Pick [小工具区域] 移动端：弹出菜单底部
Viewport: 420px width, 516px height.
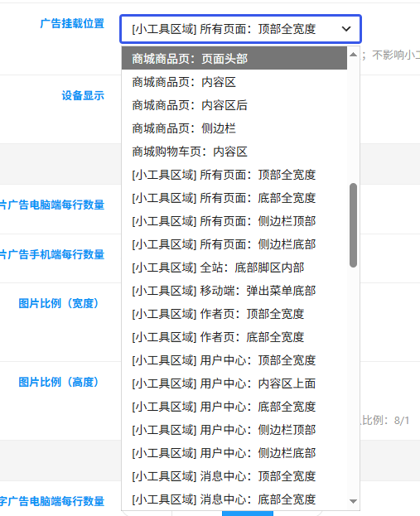(x=234, y=291)
